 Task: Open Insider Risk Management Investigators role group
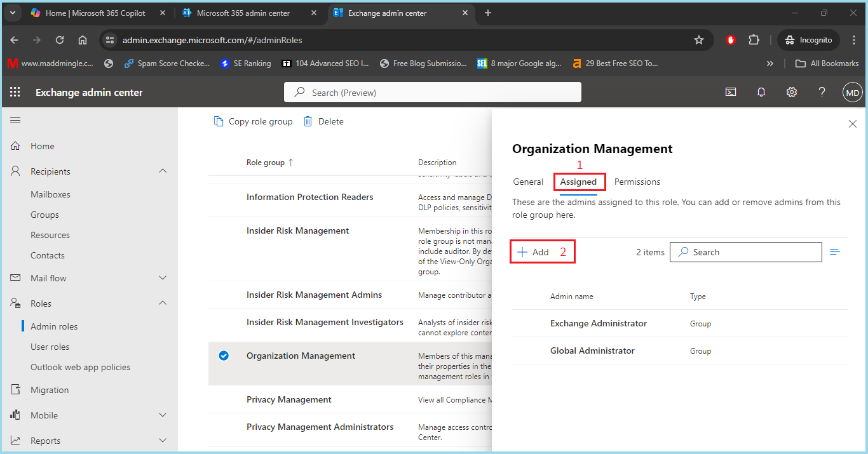325,322
